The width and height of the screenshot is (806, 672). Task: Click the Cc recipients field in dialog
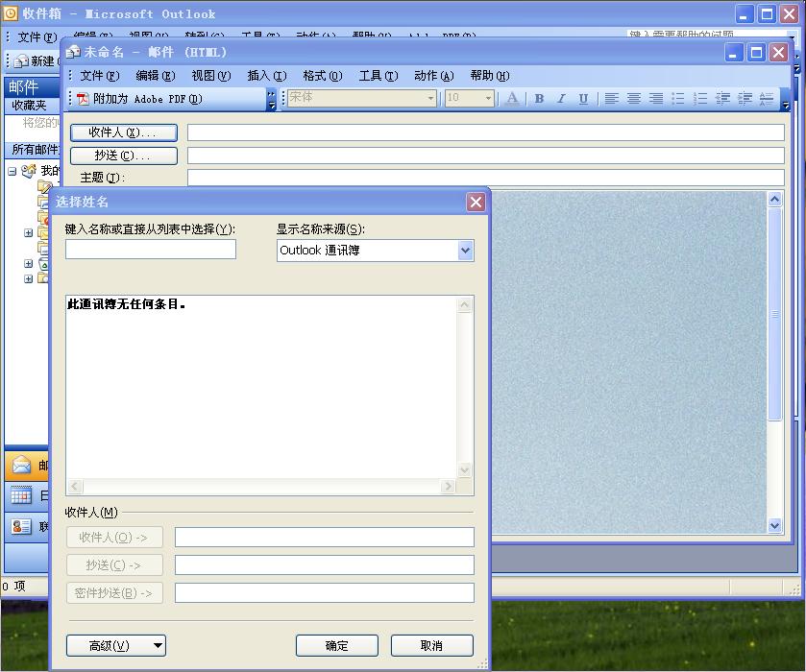(x=325, y=565)
